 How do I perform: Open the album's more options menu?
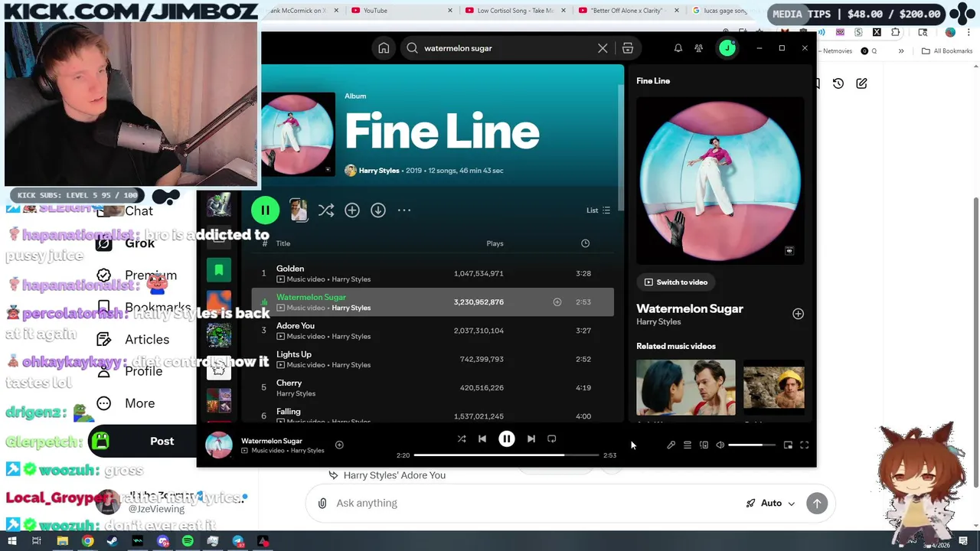404,210
